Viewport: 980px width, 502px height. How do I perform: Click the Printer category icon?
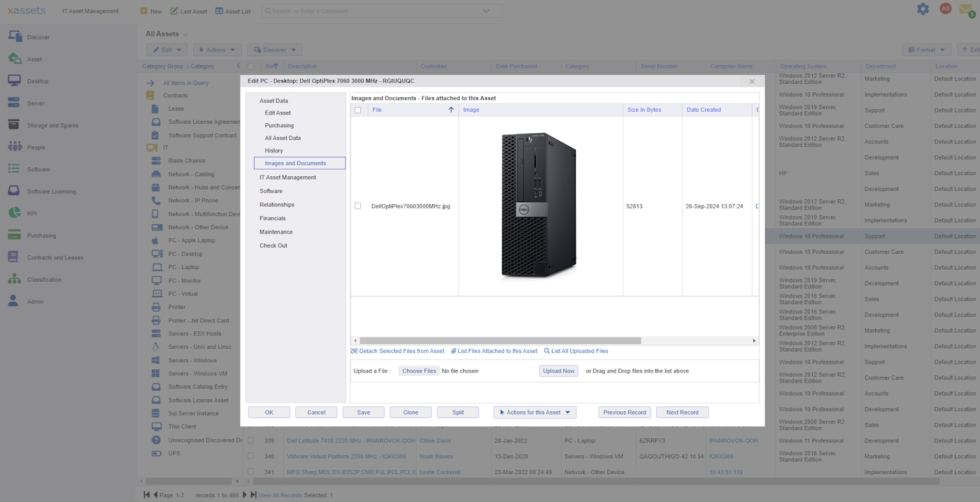click(156, 307)
